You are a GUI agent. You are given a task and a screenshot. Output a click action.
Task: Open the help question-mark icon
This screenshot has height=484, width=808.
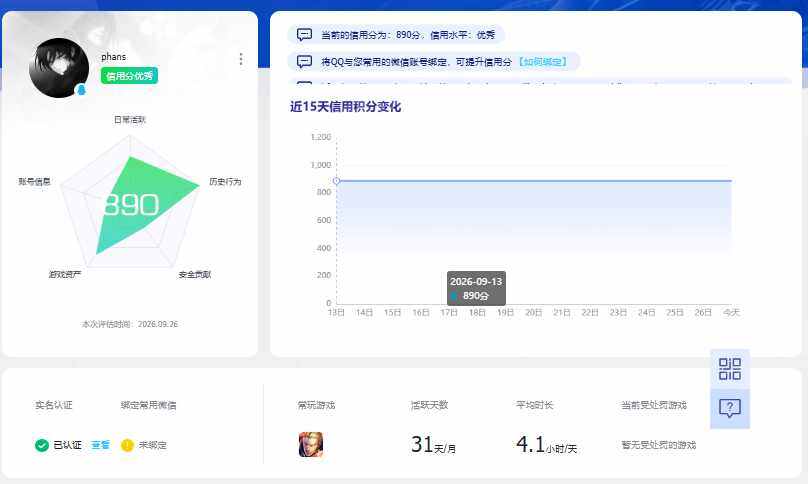click(730, 408)
